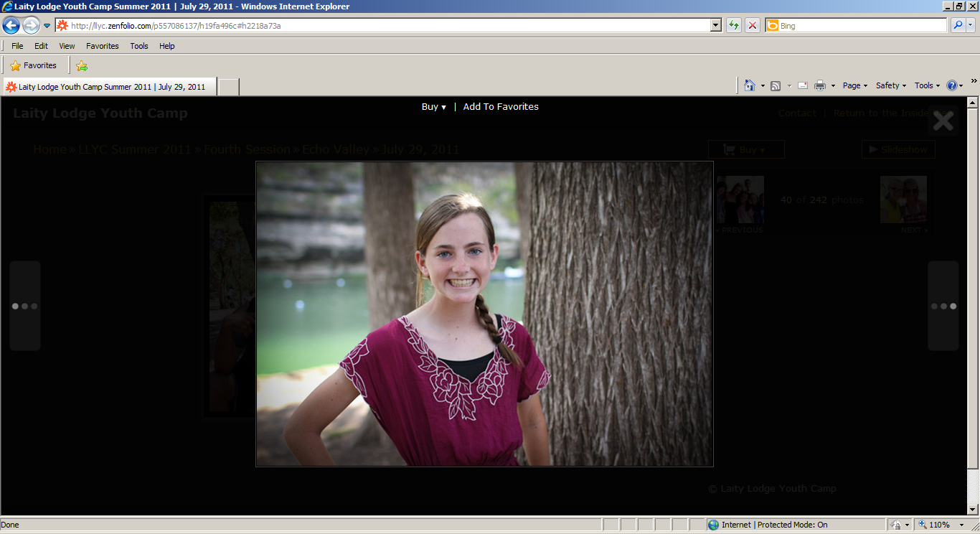
Task: Open the Buy dropdown above the photo
Action: pos(433,106)
